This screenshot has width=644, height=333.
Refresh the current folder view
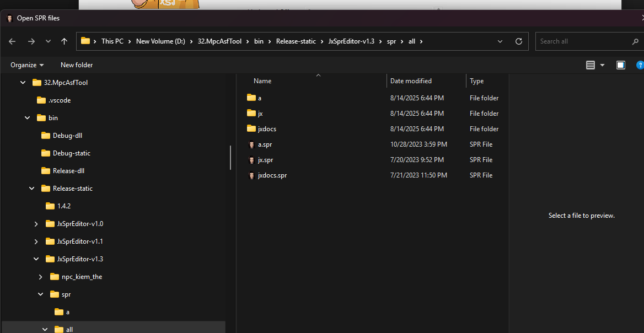[518, 41]
